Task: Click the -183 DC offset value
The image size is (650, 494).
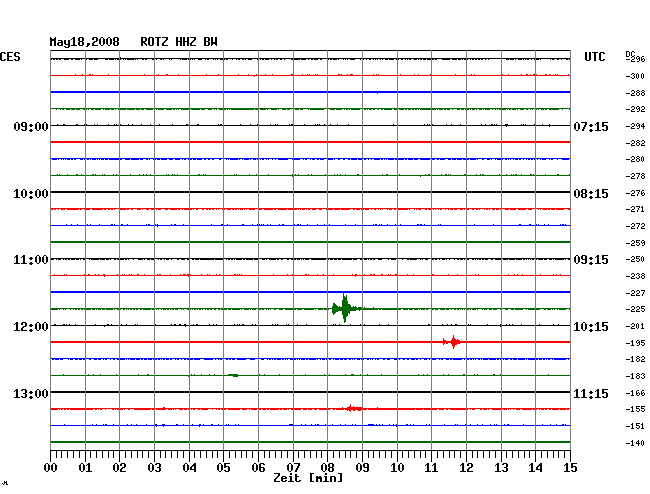Action: 635,376
